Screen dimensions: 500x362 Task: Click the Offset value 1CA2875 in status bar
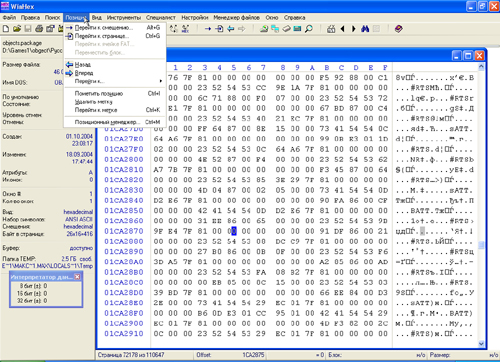tap(253, 355)
